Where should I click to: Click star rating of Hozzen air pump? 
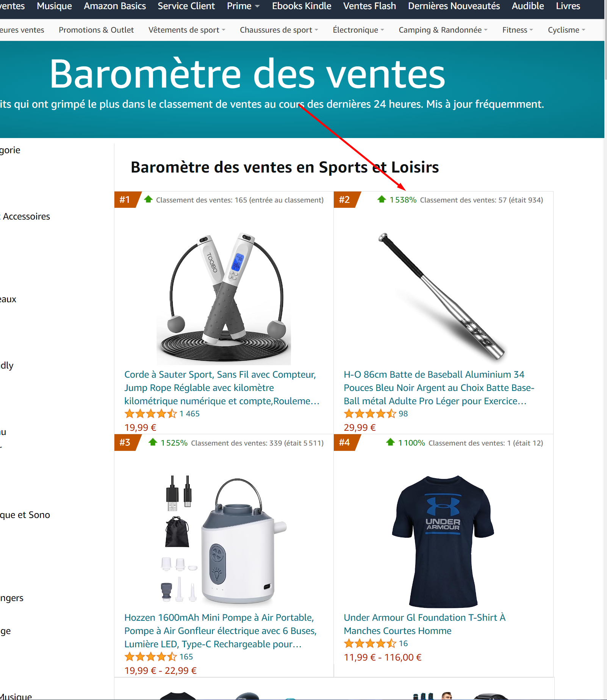(150, 657)
